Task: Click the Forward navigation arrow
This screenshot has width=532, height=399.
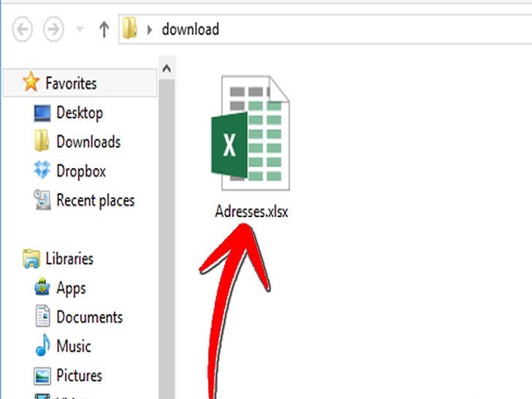Action: tap(53, 29)
